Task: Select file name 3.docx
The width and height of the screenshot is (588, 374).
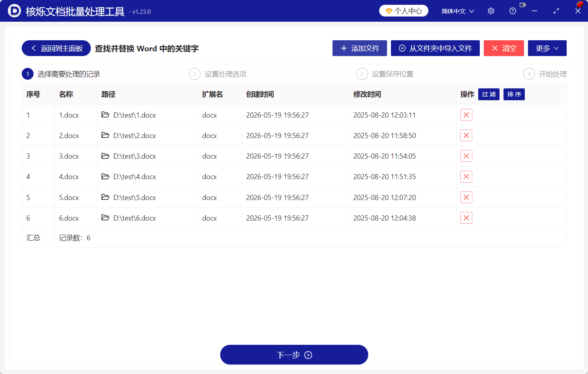Action: (x=69, y=156)
